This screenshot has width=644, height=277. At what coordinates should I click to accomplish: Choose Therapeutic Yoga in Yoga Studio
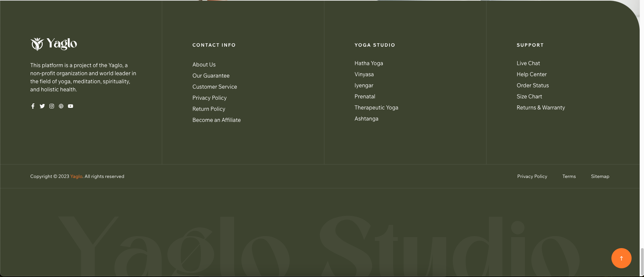(x=376, y=107)
